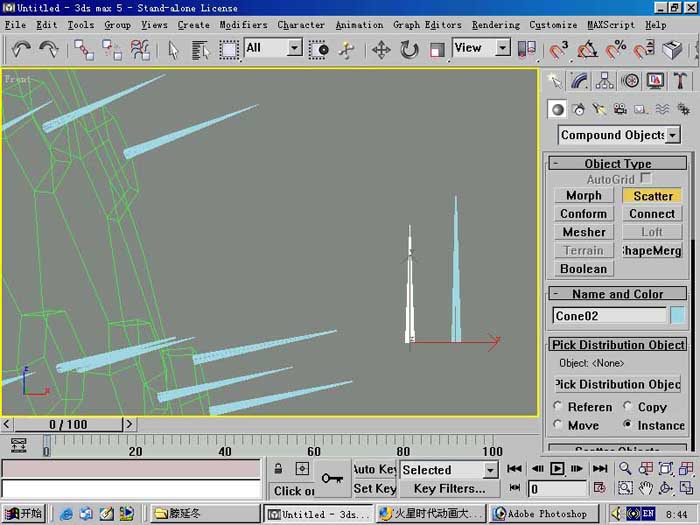Viewport: 700px width, 525px height.
Task: Select the Unlink Selection tool
Action: (x=112, y=50)
